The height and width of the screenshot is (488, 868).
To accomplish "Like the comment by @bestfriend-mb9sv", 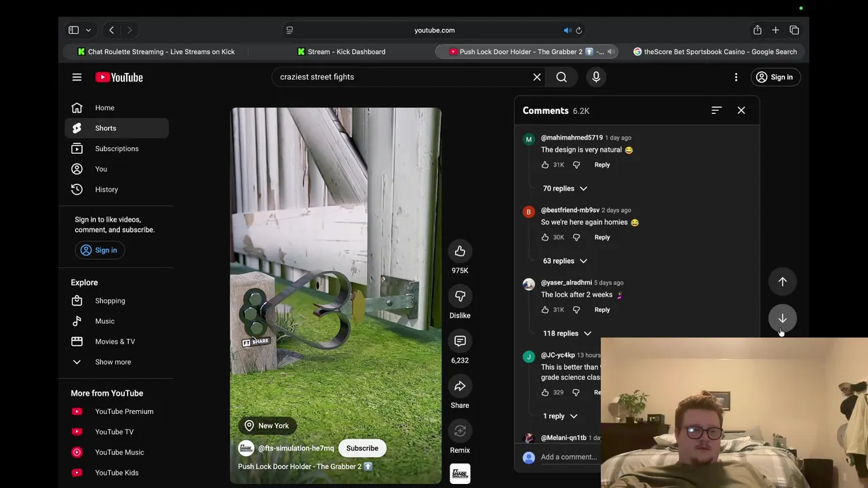I will click(x=545, y=237).
